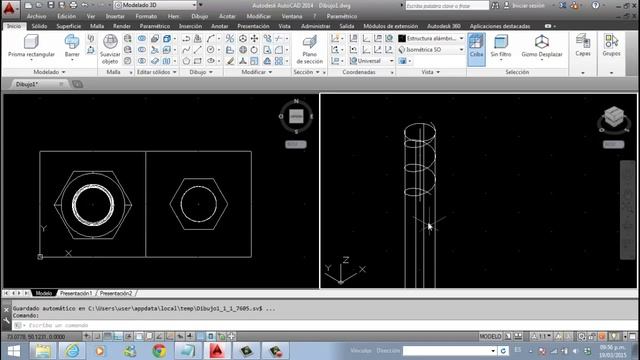Open Internet Explorer from the taskbar
This screenshot has height=360, width=640.
72,351
